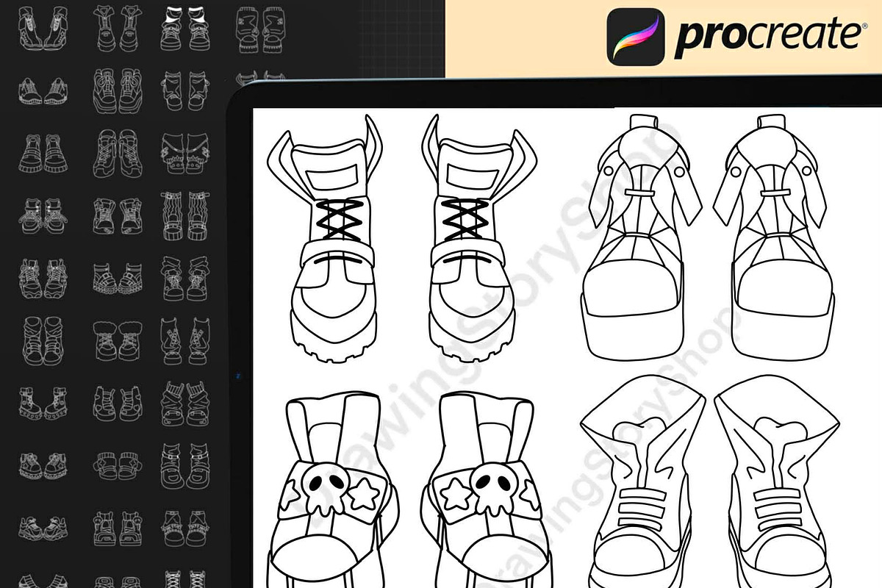
Task: Pick the low chunky running sneakers stamp
Action: (44, 527)
